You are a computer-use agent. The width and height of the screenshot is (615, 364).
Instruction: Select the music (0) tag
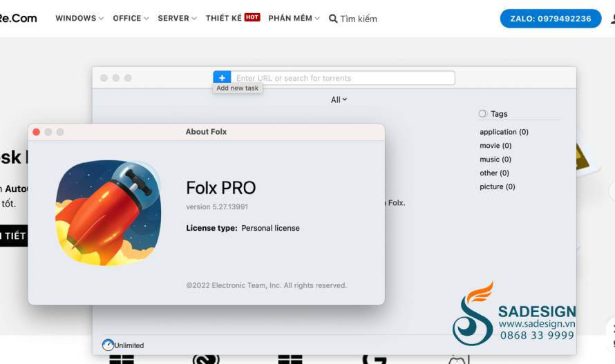click(495, 160)
